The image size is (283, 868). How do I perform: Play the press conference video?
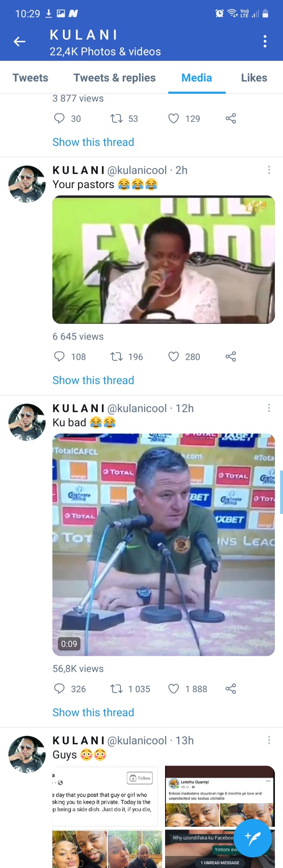tap(164, 545)
